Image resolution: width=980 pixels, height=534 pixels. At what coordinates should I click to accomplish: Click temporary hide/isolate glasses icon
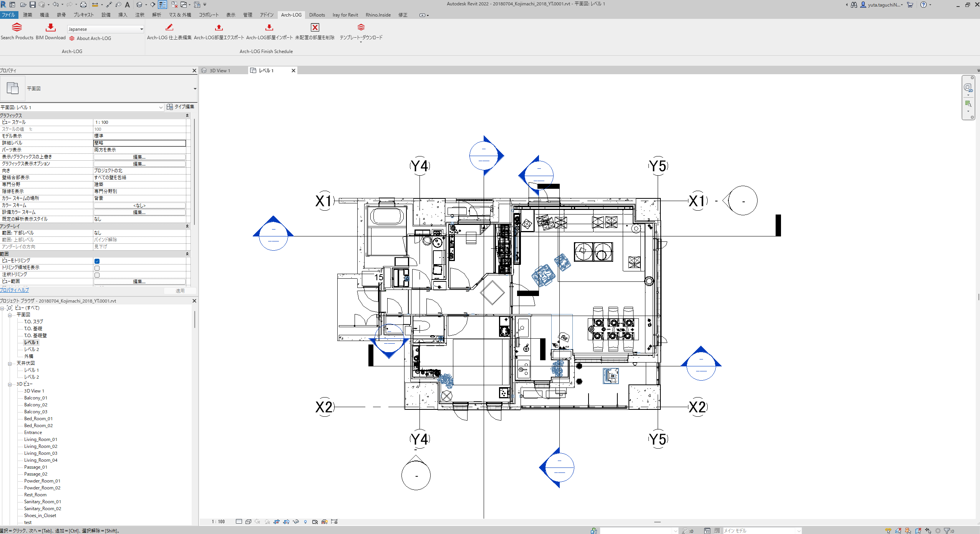[x=296, y=522]
